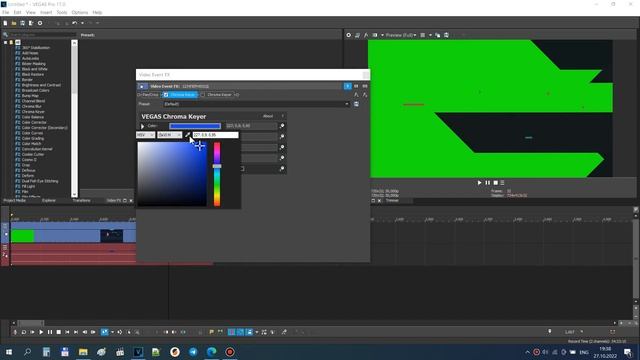Open Telegram from the taskbar

pyautogui.click(x=193, y=352)
